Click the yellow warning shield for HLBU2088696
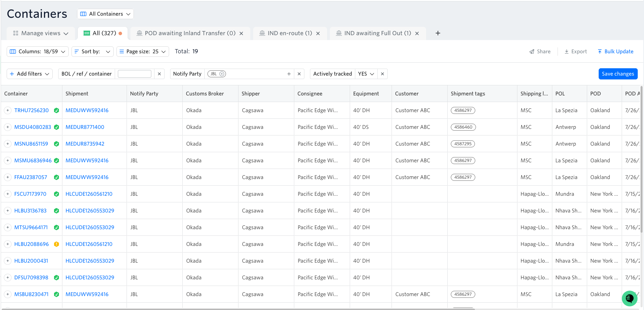644x310 pixels. pyautogui.click(x=56, y=244)
